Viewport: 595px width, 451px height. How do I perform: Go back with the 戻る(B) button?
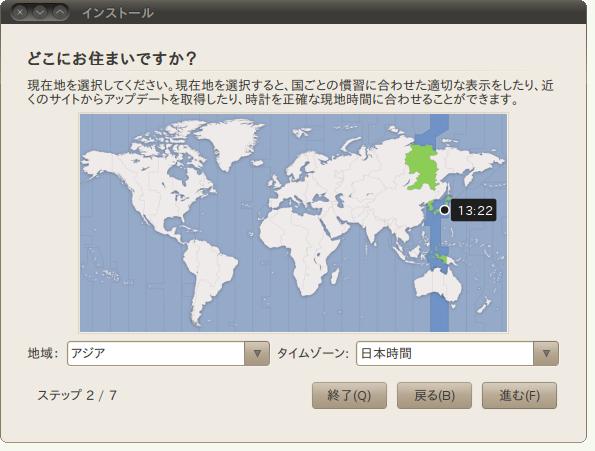[434, 396]
